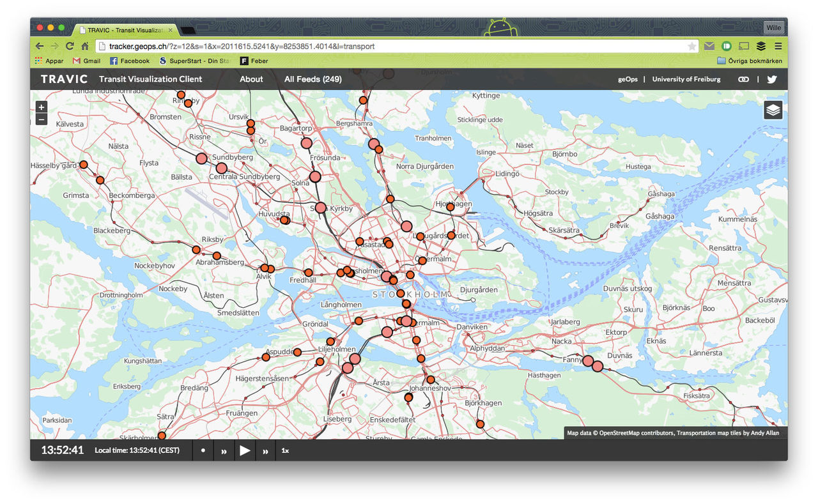Open the Gmail bookmark
The image size is (818, 504).
tap(86, 61)
